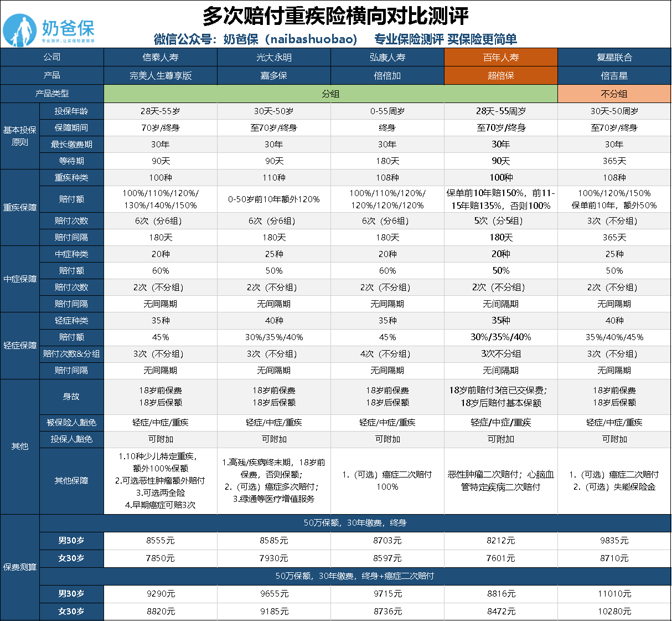The image size is (672, 621).
Task: Click the slogan 专业保险测评 买保险更简单
Action: pyautogui.click(x=446, y=39)
